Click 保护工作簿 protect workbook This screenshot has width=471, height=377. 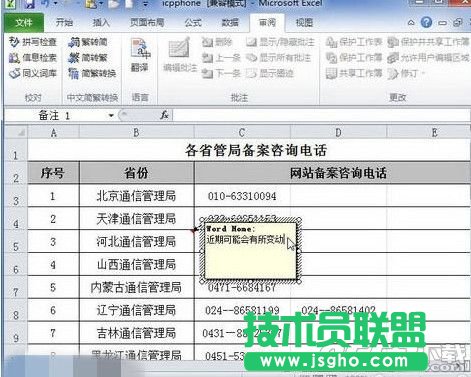354,58
